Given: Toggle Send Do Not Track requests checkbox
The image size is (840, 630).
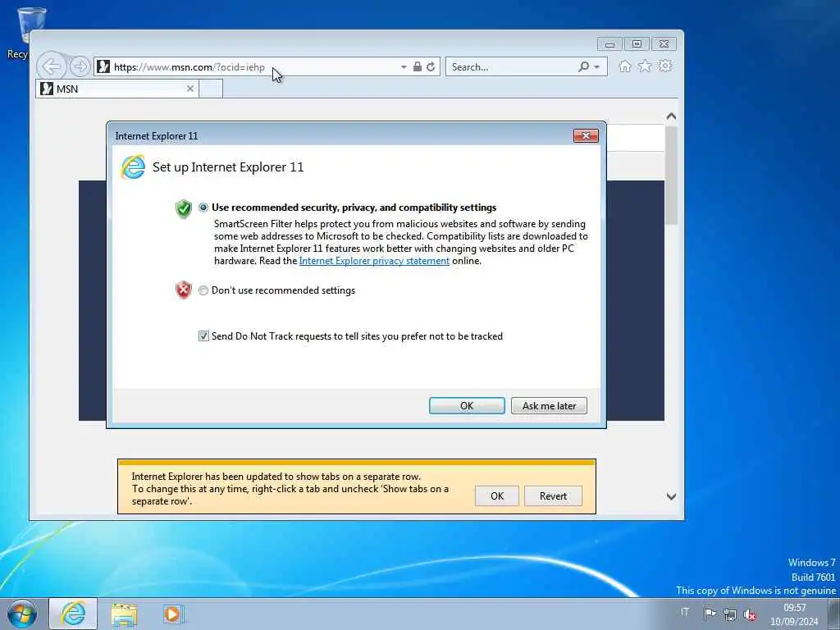Looking at the screenshot, I should (x=203, y=336).
